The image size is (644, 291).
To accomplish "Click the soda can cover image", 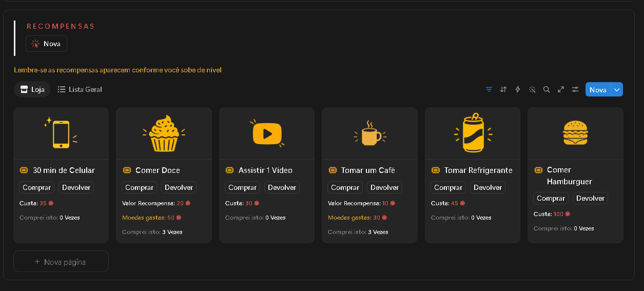I will 473,133.
